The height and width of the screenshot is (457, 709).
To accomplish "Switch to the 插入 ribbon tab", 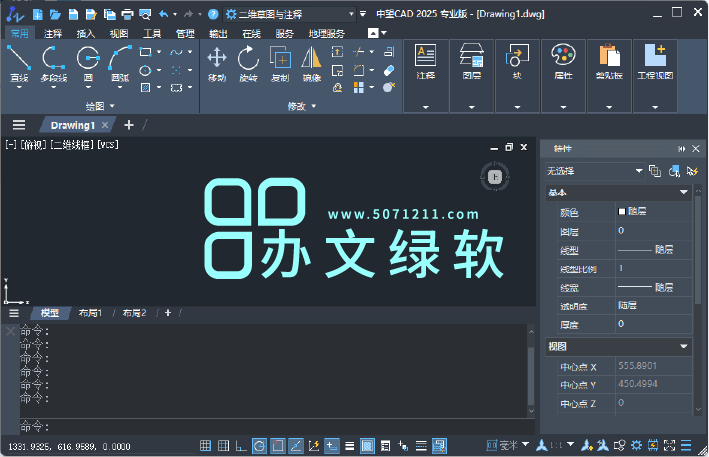I will 85,33.
